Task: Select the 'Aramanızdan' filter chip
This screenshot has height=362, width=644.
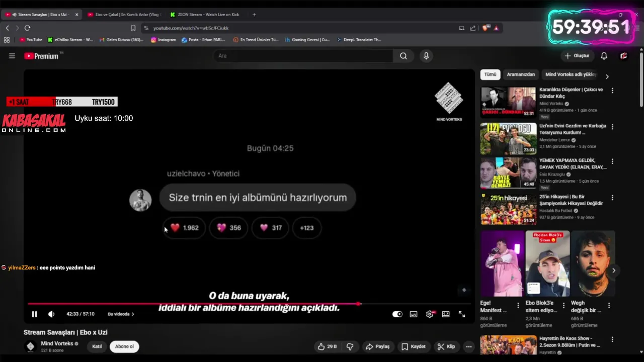Action: click(x=521, y=74)
